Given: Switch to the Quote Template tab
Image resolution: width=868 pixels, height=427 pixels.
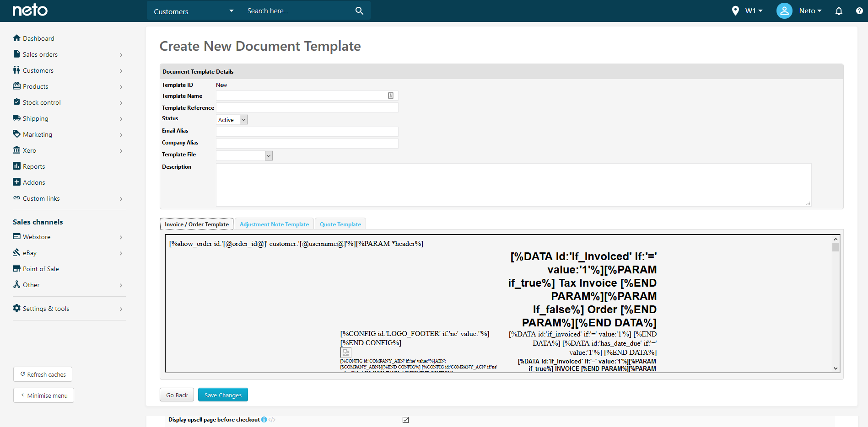Looking at the screenshot, I should pos(340,224).
